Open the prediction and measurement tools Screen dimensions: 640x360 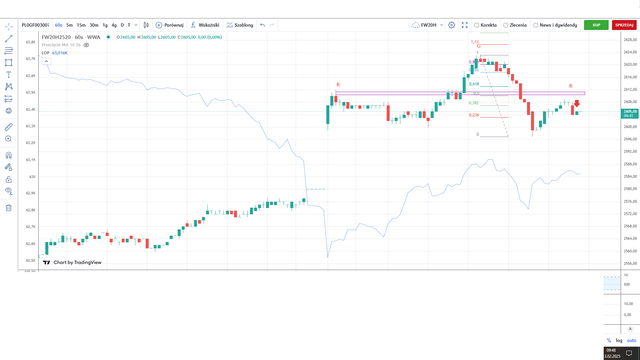(9, 99)
